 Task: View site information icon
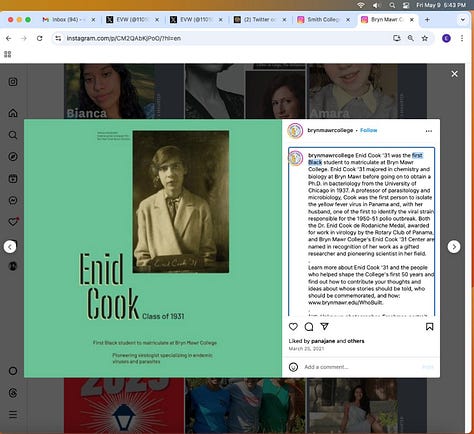click(58, 38)
